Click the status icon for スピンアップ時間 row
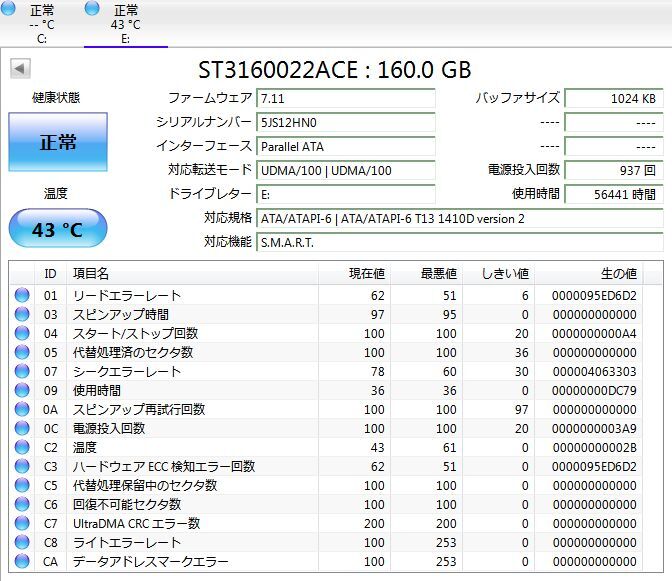The width and height of the screenshot is (672, 581). point(22,315)
